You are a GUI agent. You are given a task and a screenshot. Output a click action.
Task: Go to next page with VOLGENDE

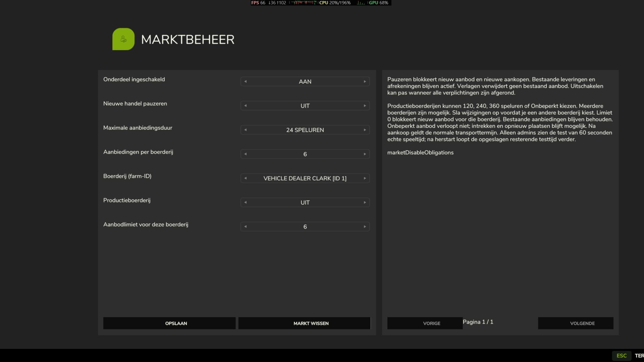click(x=576, y=323)
